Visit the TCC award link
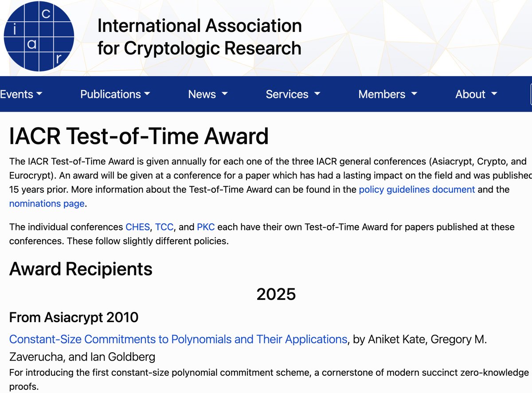 (x=165, y=227)
